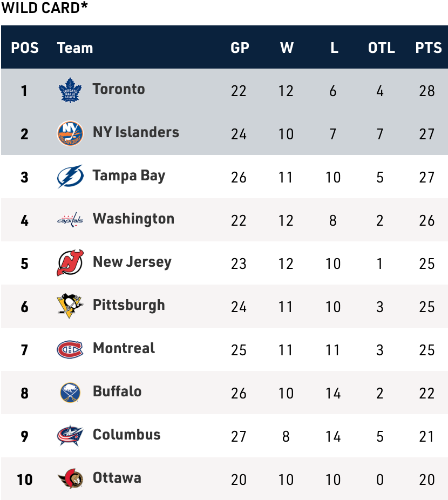Sort standings by GP column header
The width and height of the screenshot is (448, 500).
pyautogui.click(x=240, y=48)
